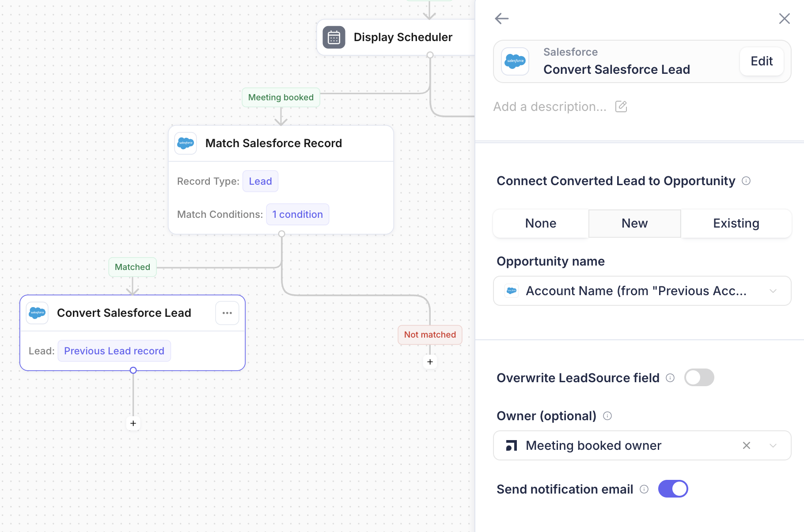Click info icon beside Connect Converted Lead
The image size is (804, 532).
tap(746, 181)
